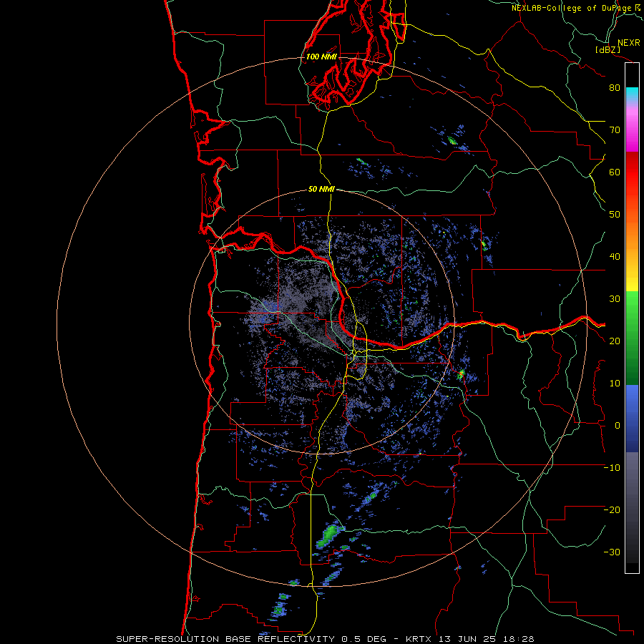Click the KRTX 13 JUN 25 18:28 timestamp
This screenshot has height=644, width=644.
(470, 639)
